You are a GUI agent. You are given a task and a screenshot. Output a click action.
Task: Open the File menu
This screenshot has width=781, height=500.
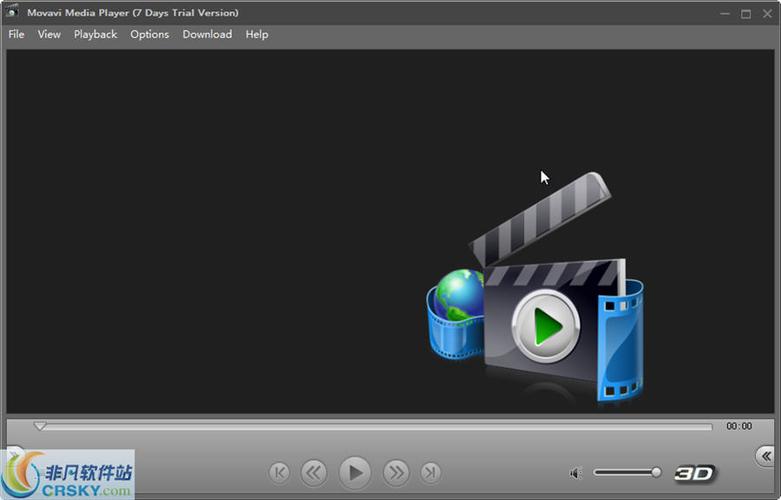tap(16, 34)
